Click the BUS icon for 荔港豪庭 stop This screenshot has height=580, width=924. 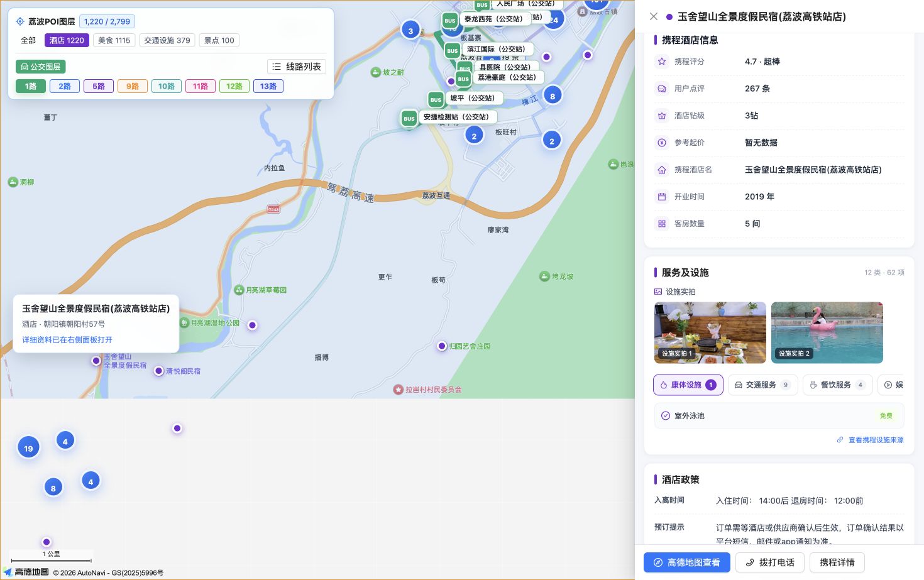pos(463,79)
